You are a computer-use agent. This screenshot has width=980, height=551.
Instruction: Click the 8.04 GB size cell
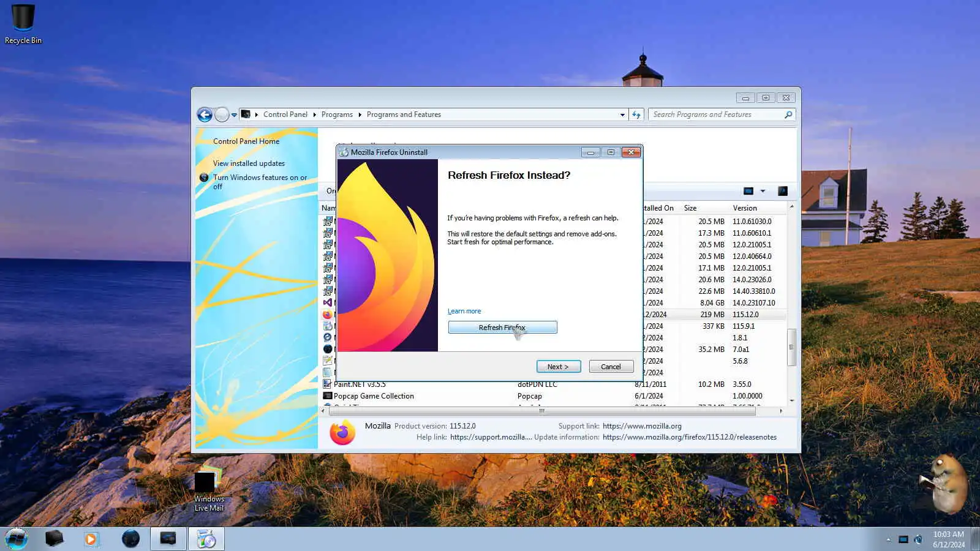click(712, 303)
